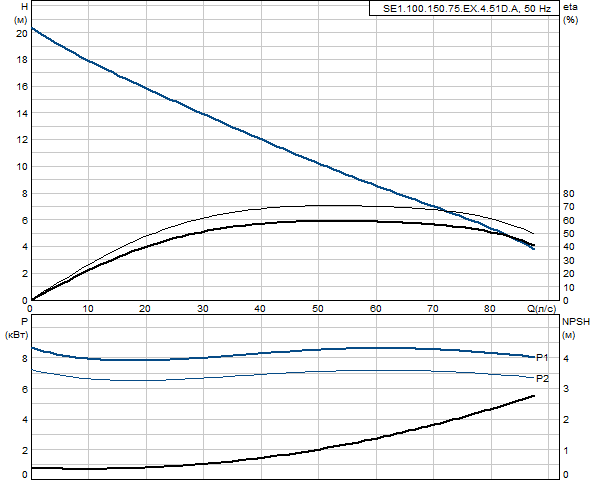
Task: Click the P2 curve label
Action: click(x=542, y=378)
